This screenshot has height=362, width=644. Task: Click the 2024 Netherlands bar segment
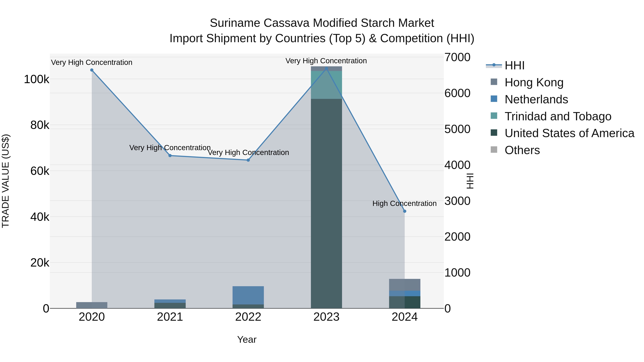click(405, 294)
